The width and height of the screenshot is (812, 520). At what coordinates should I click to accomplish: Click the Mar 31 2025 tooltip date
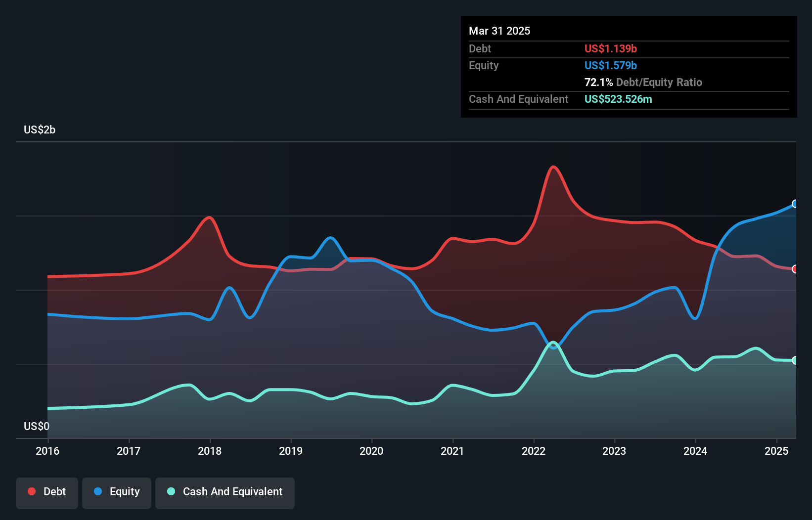pyautogui.click(x=499, y=31)
